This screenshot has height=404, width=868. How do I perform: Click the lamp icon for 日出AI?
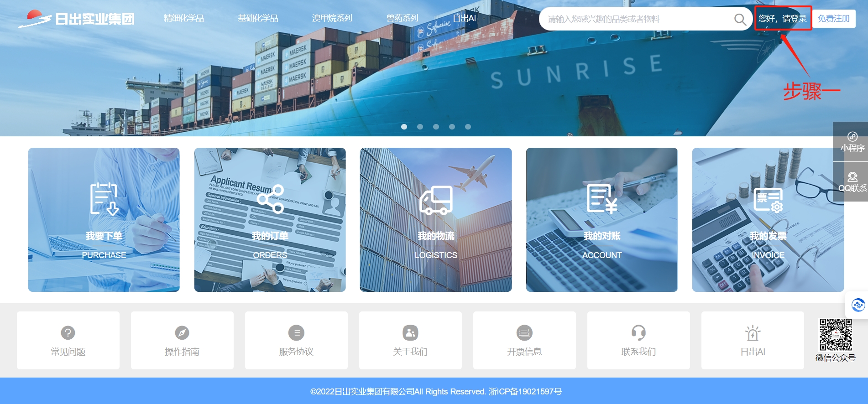click(753, 333)
